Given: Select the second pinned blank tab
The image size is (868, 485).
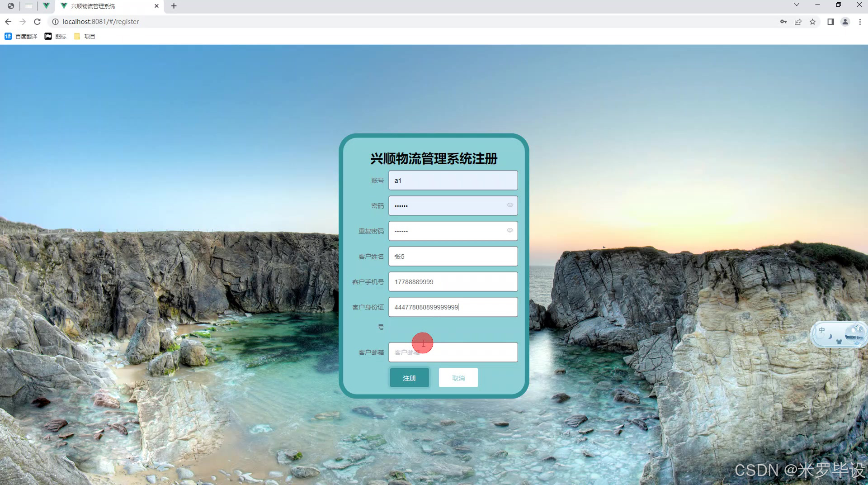Looking at the screenshot, I should pyautogui.click(x=28, y=6).
